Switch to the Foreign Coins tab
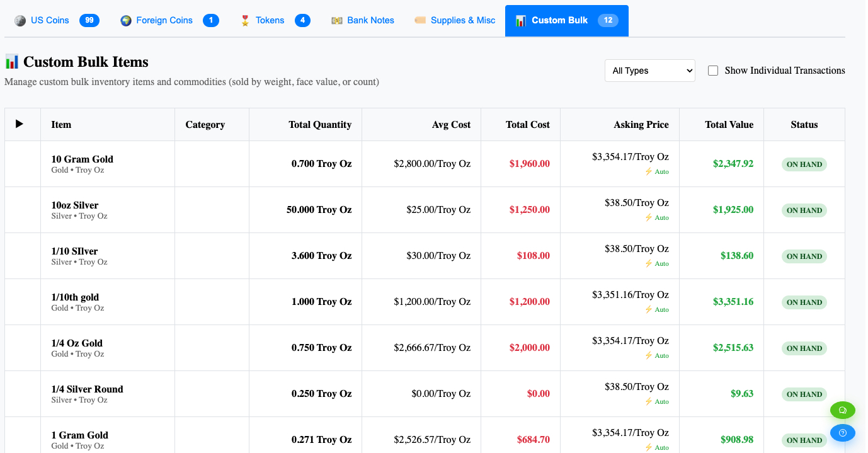 (x=169, y=20)
